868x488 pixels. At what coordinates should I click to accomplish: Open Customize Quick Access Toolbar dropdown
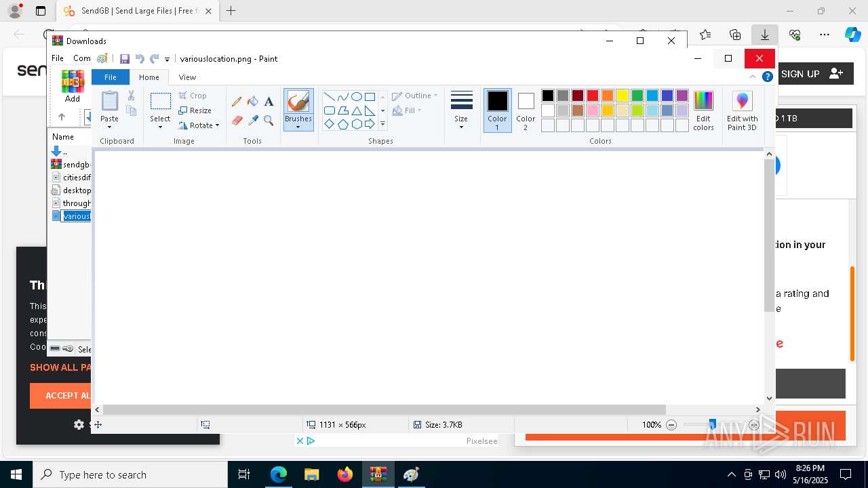[167, 60]
